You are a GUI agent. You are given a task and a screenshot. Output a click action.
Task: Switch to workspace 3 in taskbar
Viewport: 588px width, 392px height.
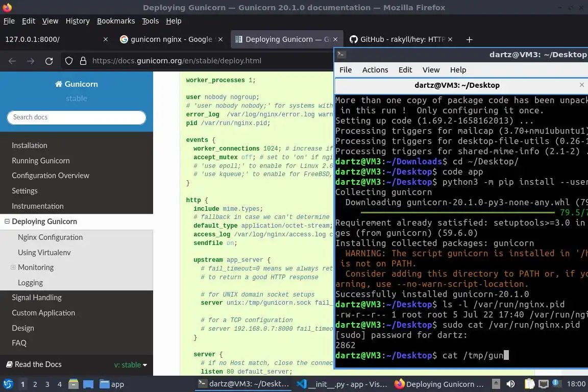tap(47, 384)
